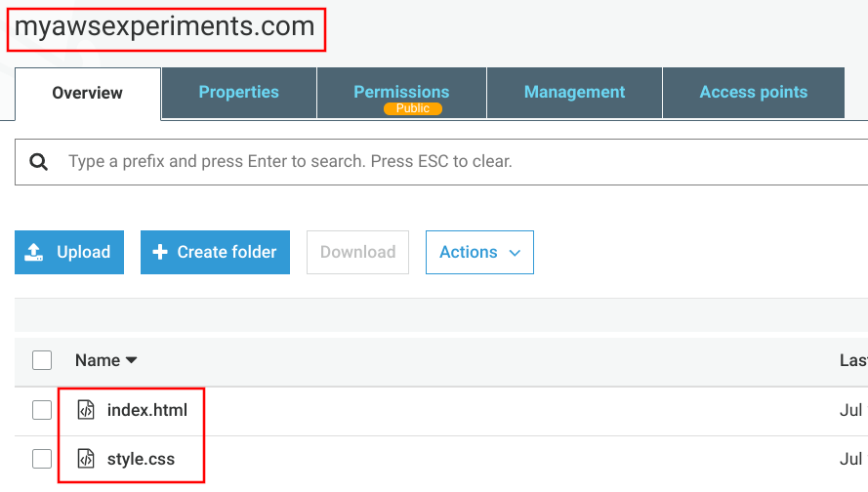This screenshot has height=492, width=868.
Task: Click the orange Public badge
Action: tap(413, 108)
